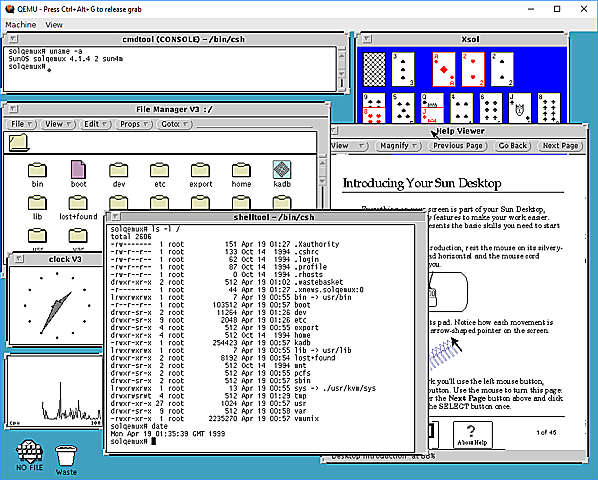Click the '.Xauthority' line in shelltool
This screenshot has width=598, height=480.
[225, 244]
